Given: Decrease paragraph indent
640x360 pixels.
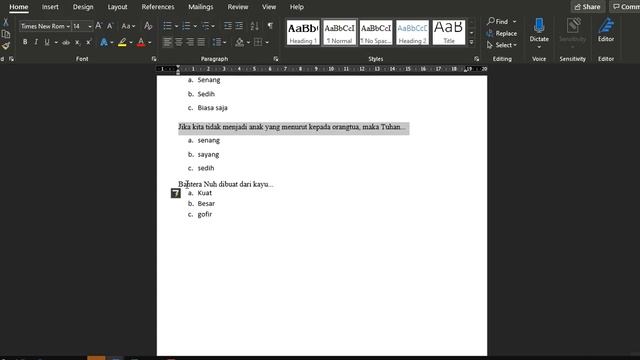Looking at the screenshot, I should 228,26.
